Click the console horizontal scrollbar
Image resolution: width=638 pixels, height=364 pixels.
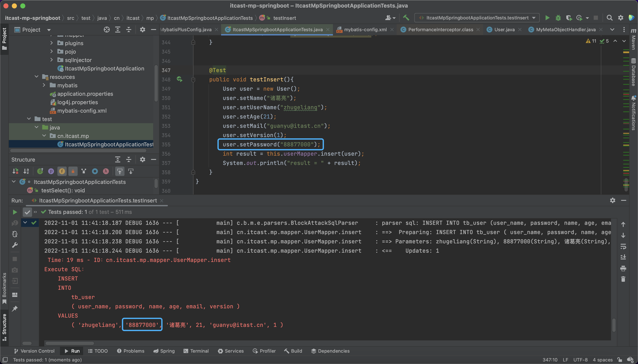click(x=70, y=343)
